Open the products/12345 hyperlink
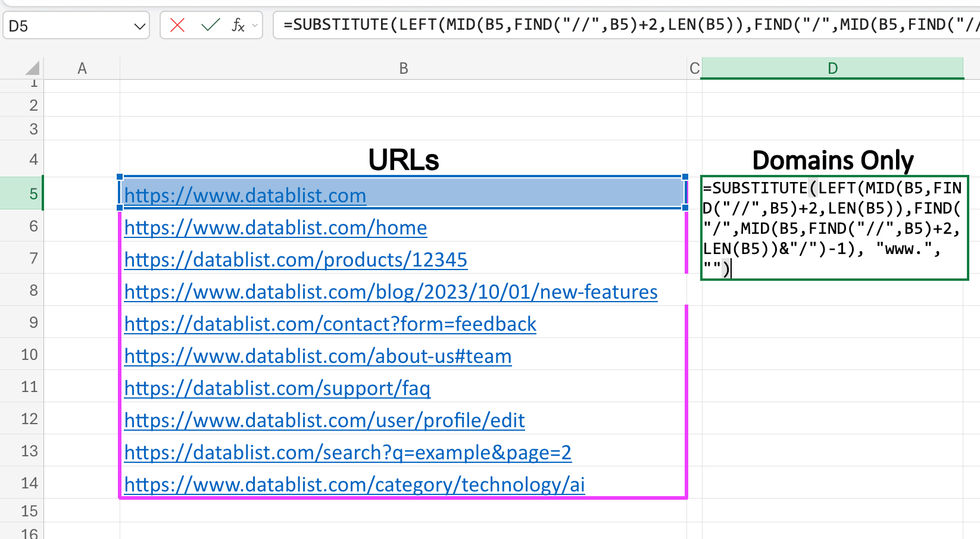 [296, 259]
